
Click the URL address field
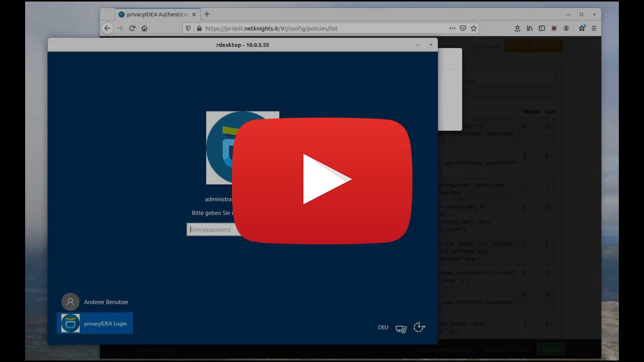[322, 28]
